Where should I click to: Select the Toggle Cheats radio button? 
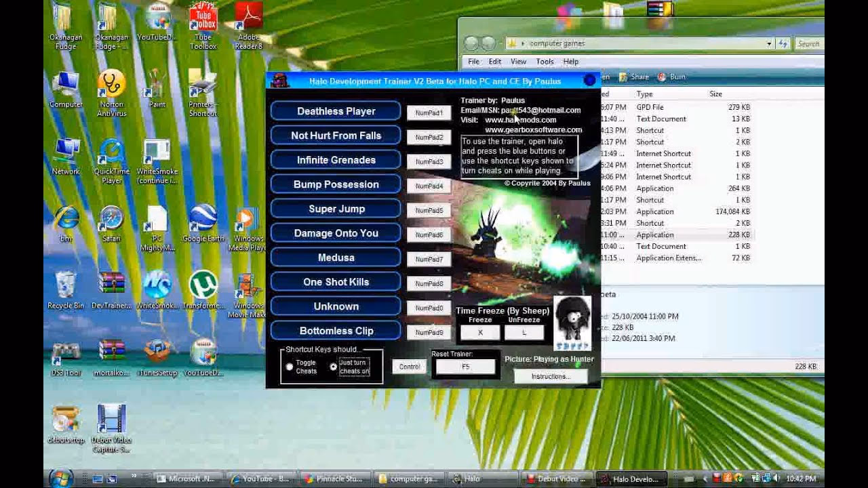click(290, 367)
